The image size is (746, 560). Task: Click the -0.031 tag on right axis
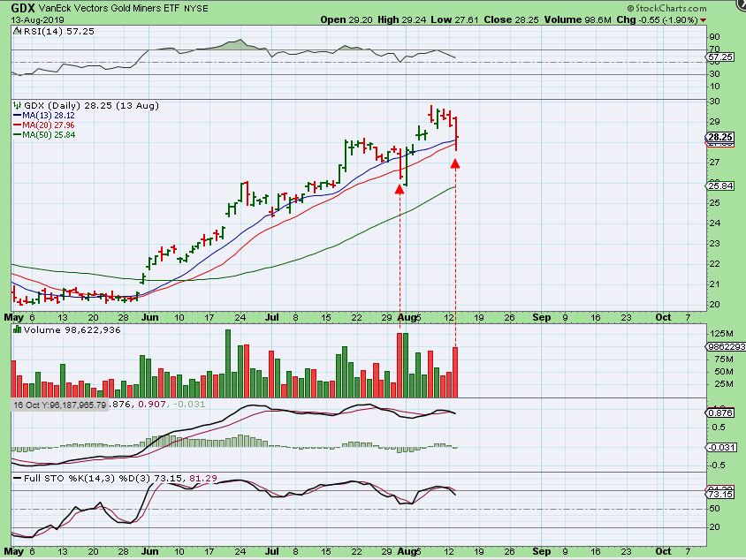(x=722, y=447)
